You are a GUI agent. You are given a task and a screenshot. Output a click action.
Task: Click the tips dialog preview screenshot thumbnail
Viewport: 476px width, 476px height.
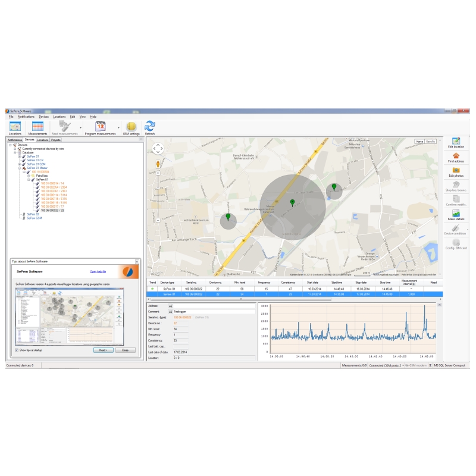70,316
